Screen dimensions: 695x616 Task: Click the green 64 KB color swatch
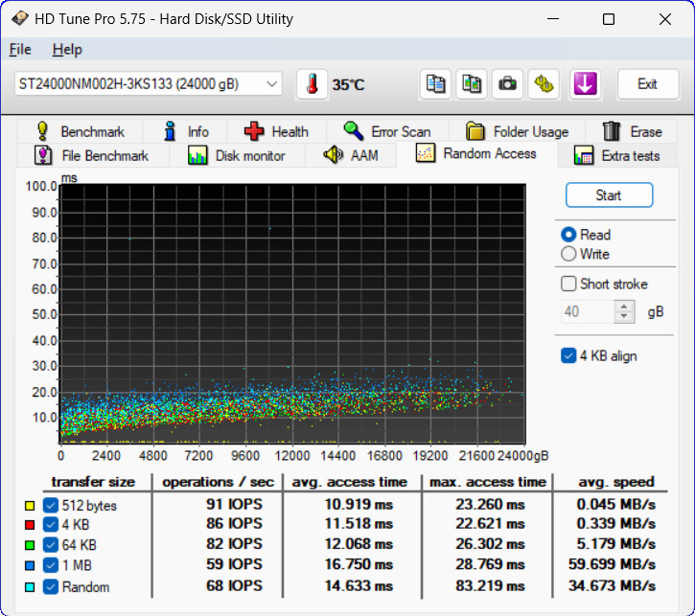pos(30,545)
